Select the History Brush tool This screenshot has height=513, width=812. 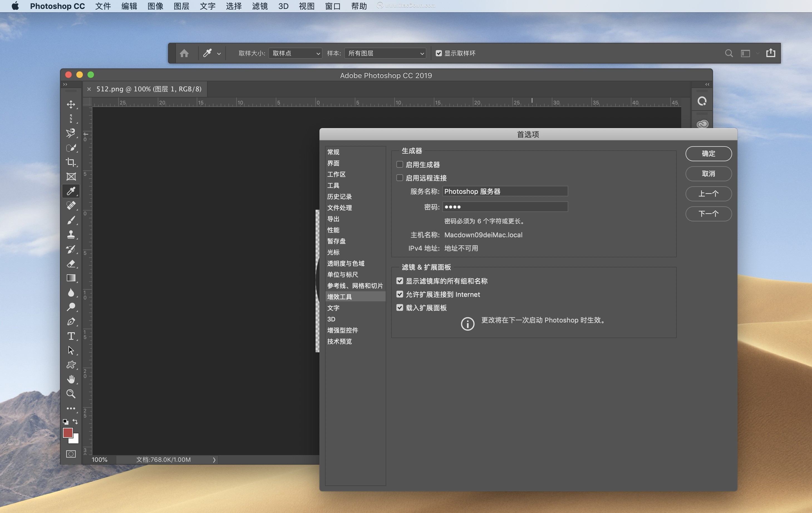pyautogui.click(x=71, y=249)
